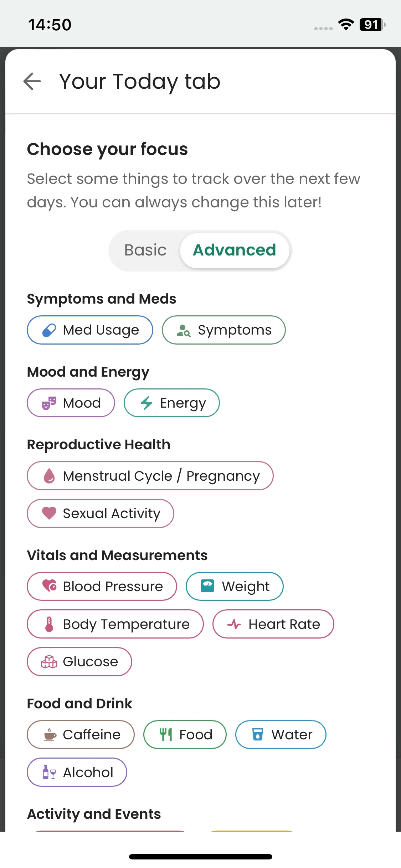
Task: Tap the back arrow icon
Action: (32, 81)
